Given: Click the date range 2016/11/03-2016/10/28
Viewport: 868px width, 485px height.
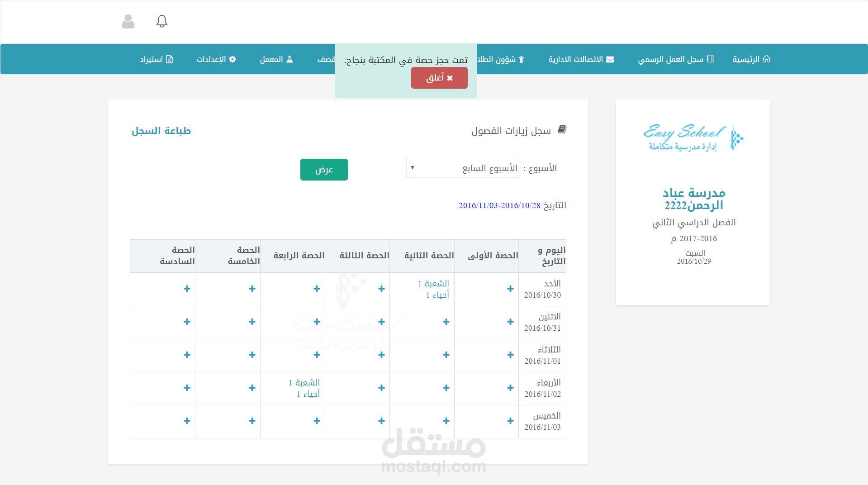Looking at the screenshot, I should click(x=499, y=205).
